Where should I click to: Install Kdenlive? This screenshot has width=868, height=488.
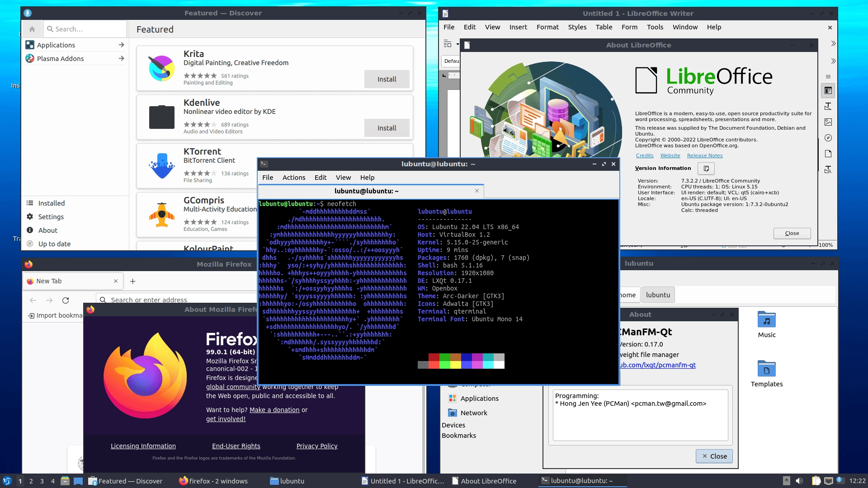tap(387, 128)
